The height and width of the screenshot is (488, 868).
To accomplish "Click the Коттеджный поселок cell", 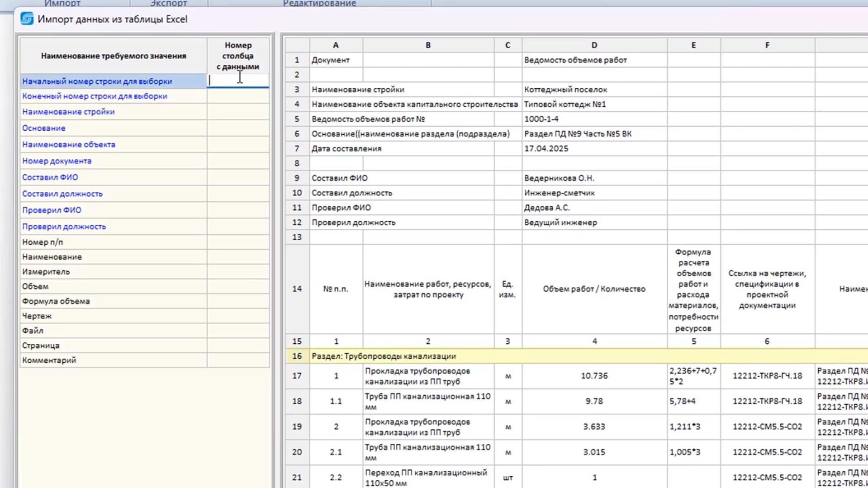I will 594,90.
